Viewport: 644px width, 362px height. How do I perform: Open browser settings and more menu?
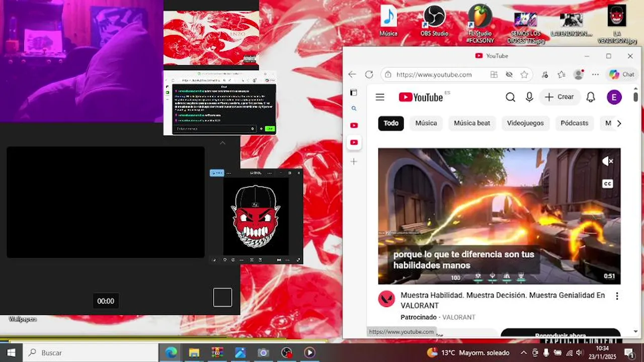(596, 74)
